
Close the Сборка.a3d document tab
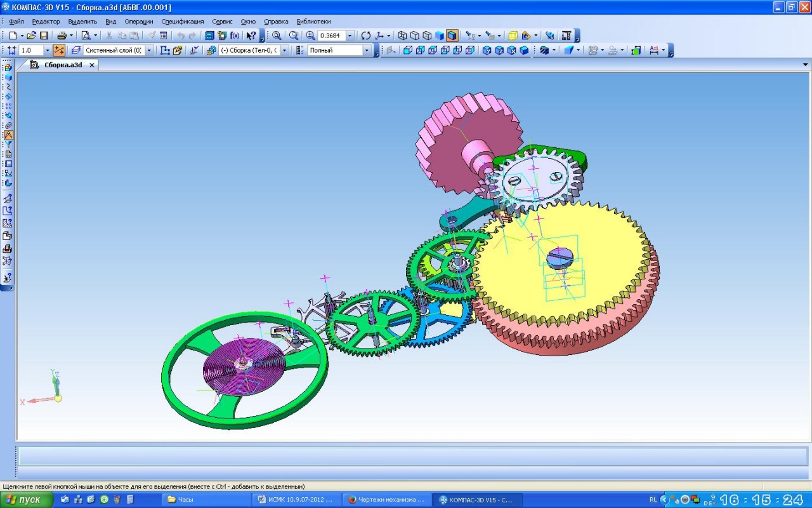(91, 65)
